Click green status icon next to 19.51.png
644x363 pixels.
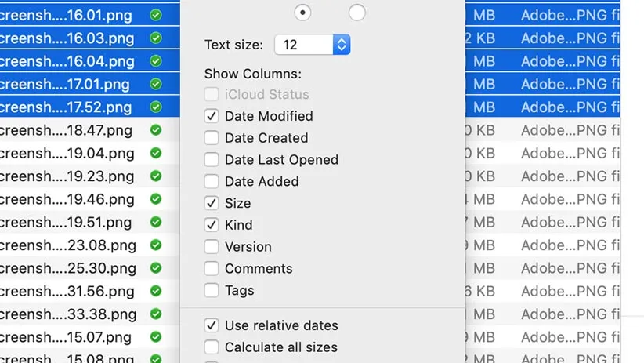coord(156,223)
